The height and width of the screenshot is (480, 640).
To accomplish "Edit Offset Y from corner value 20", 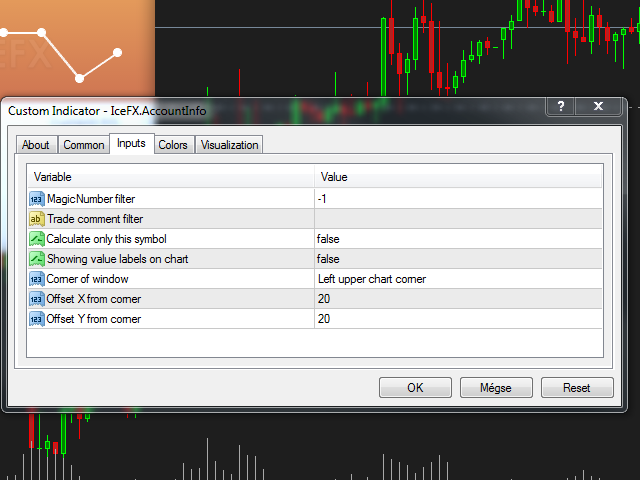I will 458,319.
